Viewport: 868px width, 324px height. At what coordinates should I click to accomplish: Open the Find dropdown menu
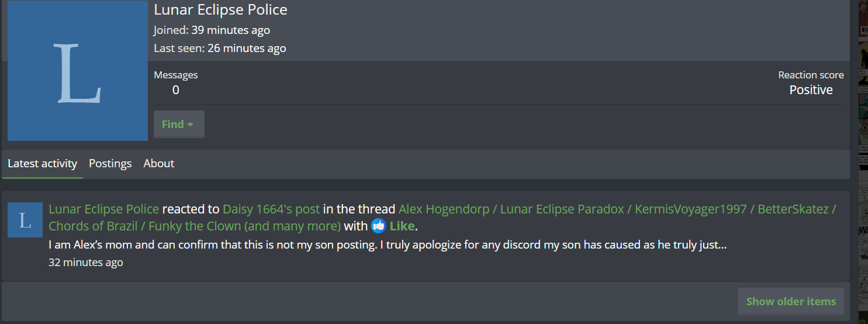(179, 124)
